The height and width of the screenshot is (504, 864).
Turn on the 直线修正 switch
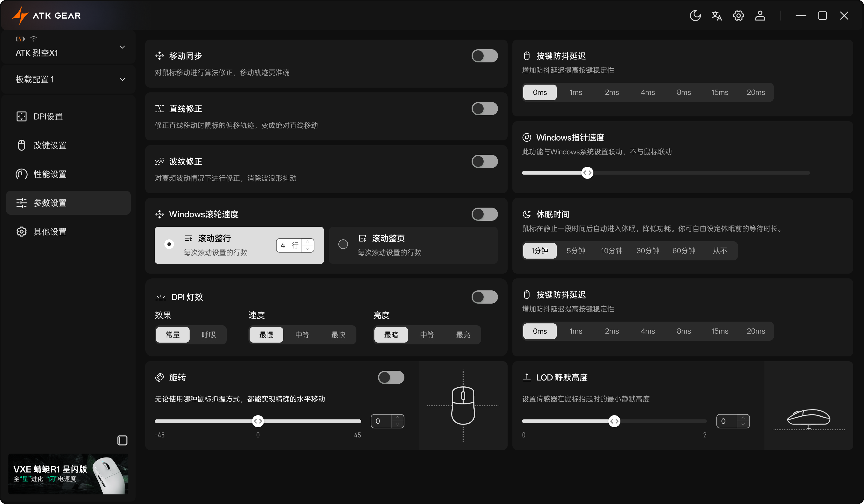coord(484,109)
